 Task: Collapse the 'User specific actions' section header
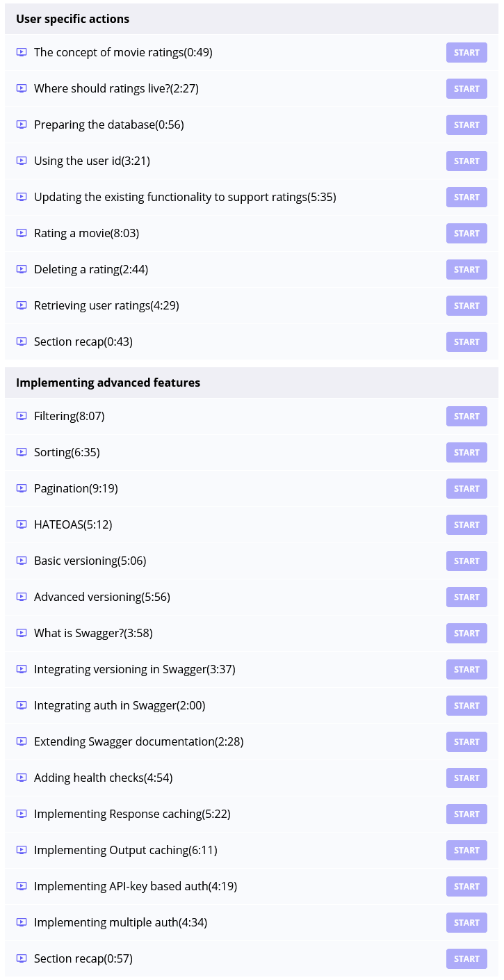click(72, 19)
